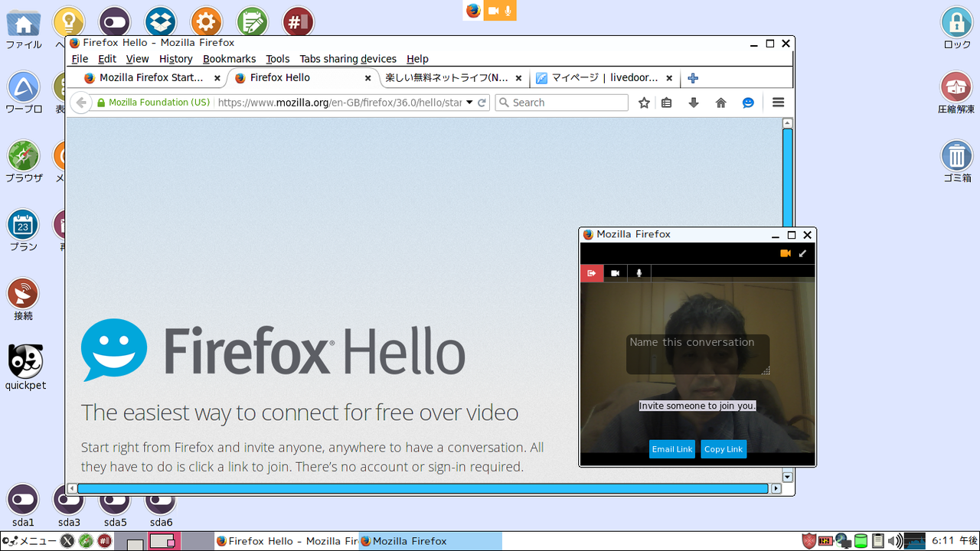The image size is (980, 551).
Task: Mute the microphone in conversation toolbar
Action: (x=639, y=273)
